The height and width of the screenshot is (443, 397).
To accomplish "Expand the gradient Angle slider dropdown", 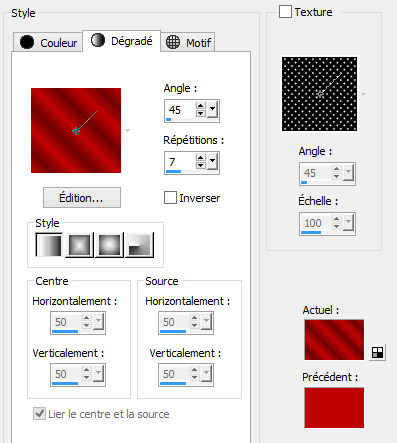I will click(x=212, y=110).
